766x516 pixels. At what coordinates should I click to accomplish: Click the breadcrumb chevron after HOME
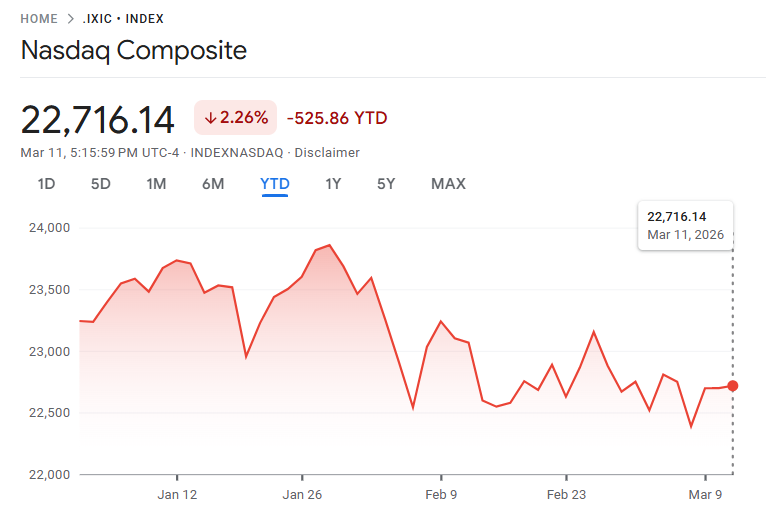[x=71, y=19]
